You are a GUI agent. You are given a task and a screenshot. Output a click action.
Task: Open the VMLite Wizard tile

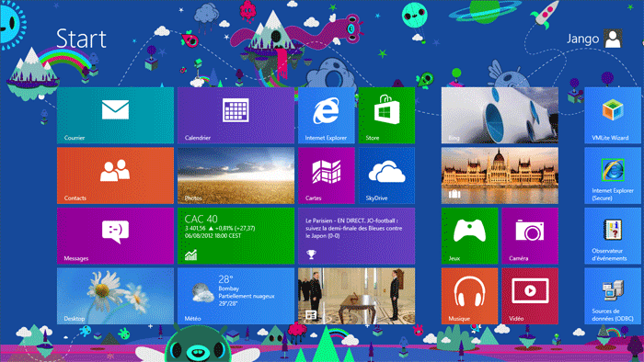point(613,115)
